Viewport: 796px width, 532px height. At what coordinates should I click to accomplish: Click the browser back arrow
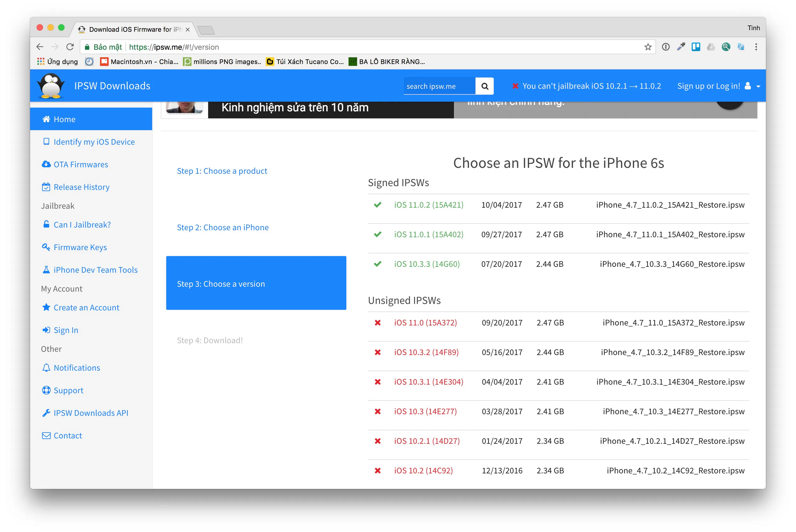tap(40, 47)
